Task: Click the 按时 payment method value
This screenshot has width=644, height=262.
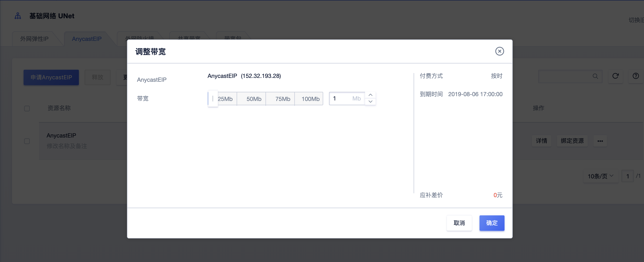Action: (x=497, y=76)
